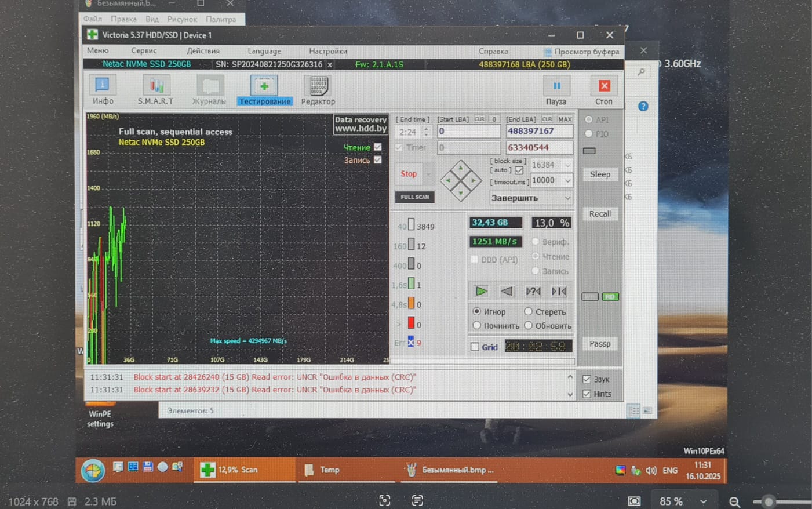Open the timeout ms 10000 dropdown

(567, 181)
